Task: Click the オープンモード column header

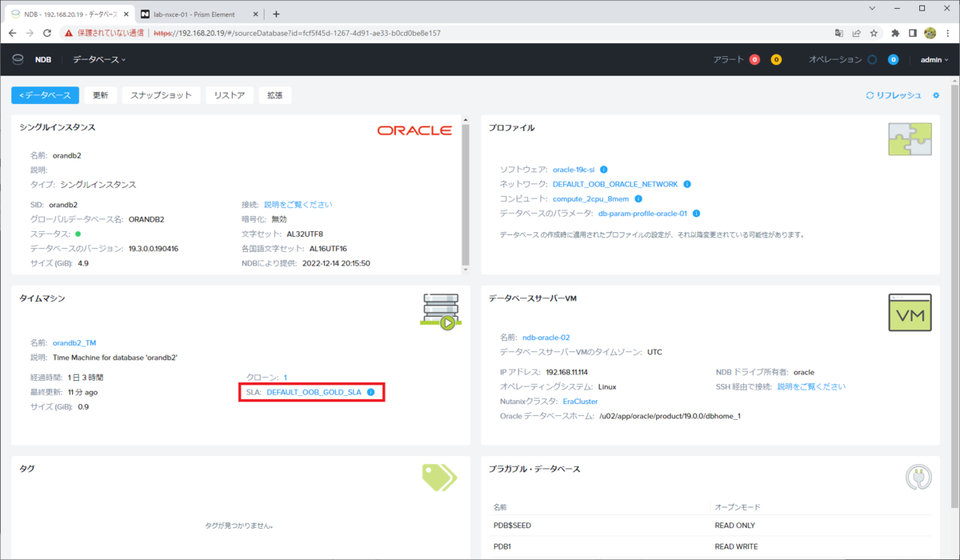Action: [737, 507]
